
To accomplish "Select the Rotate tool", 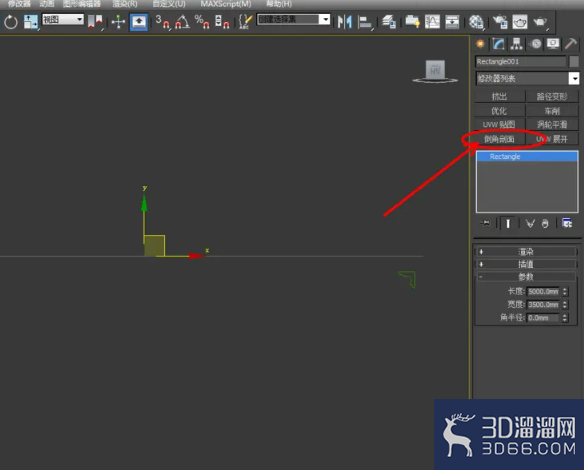I will (x=11, y=22).
